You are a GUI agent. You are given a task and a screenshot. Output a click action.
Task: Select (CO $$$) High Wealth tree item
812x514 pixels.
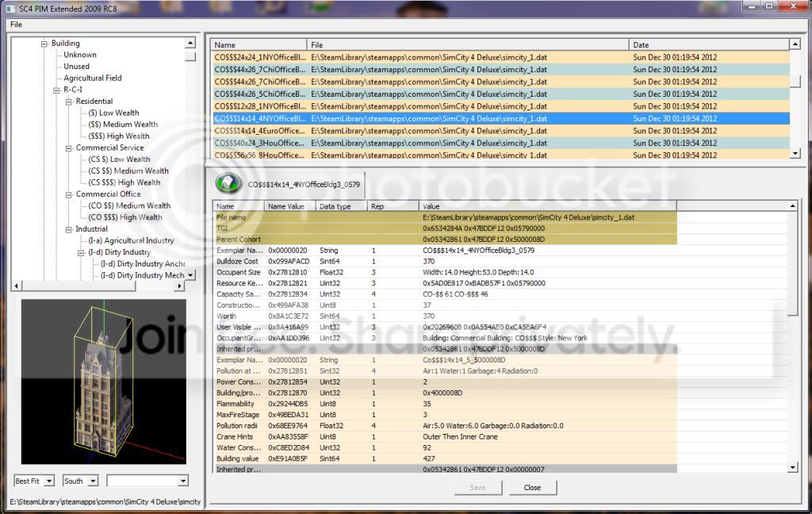pos(124,217)
